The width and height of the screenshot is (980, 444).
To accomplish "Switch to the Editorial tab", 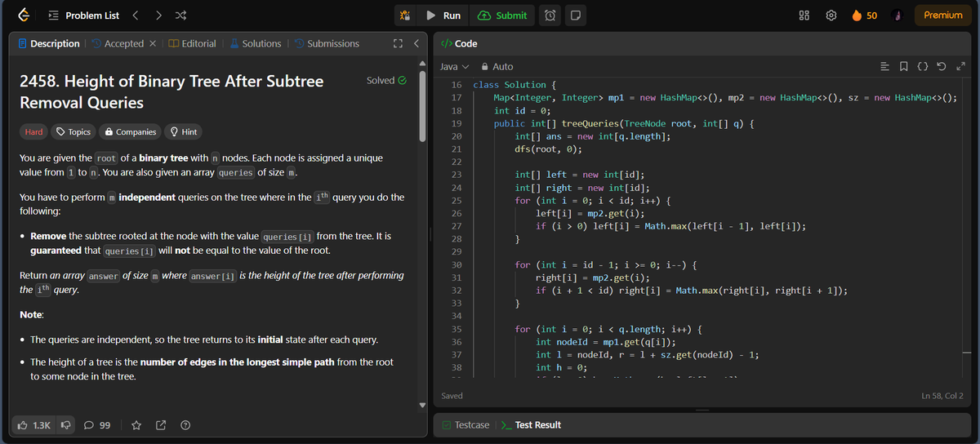I will pyautogui.click(x=192, y=43).
